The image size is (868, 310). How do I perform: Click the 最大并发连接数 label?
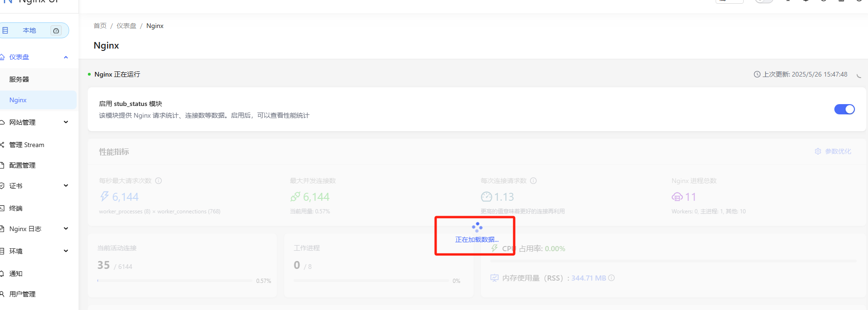(x=313, y=181)
